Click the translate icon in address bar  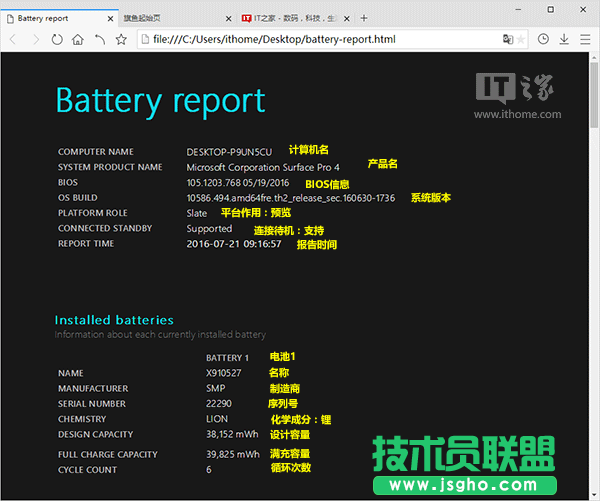coord(507,39)
